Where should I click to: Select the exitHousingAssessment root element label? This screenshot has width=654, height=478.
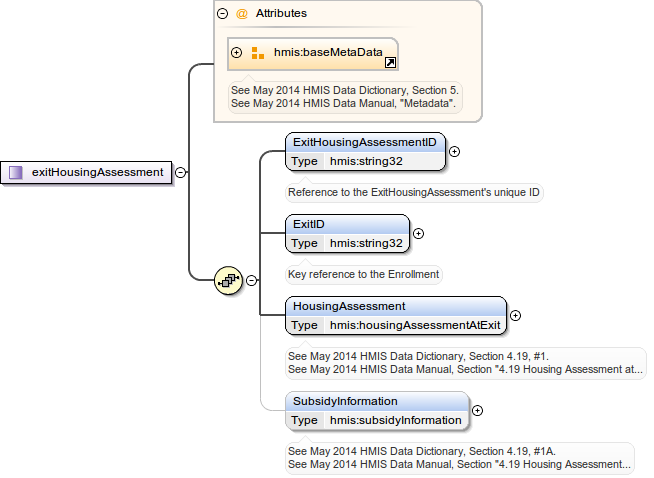97,172
